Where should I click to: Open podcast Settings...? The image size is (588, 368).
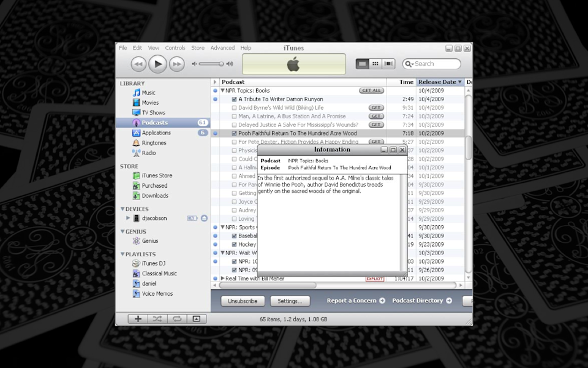[x=290, y=301]
